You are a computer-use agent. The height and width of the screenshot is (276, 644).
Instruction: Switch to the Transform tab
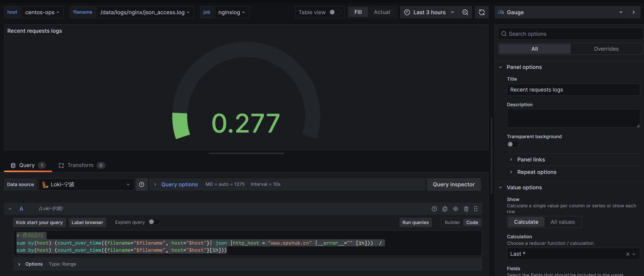point(81,165)
